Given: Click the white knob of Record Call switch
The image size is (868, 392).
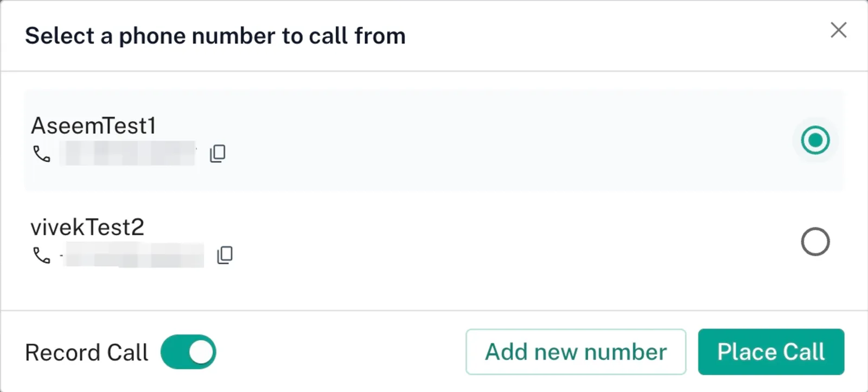Looking at the screenshot, I should tap(201, 352).
